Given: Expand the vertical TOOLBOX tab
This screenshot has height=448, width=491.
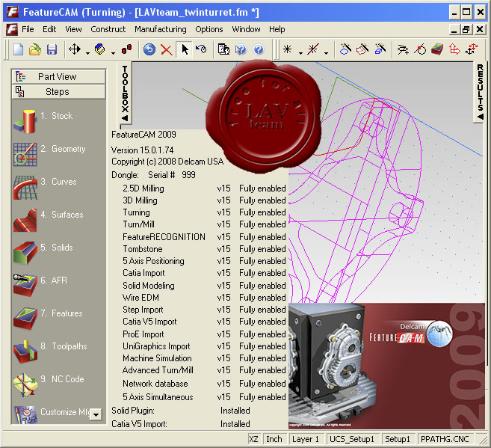Looking at the screenshot, I should pos(125,93).
